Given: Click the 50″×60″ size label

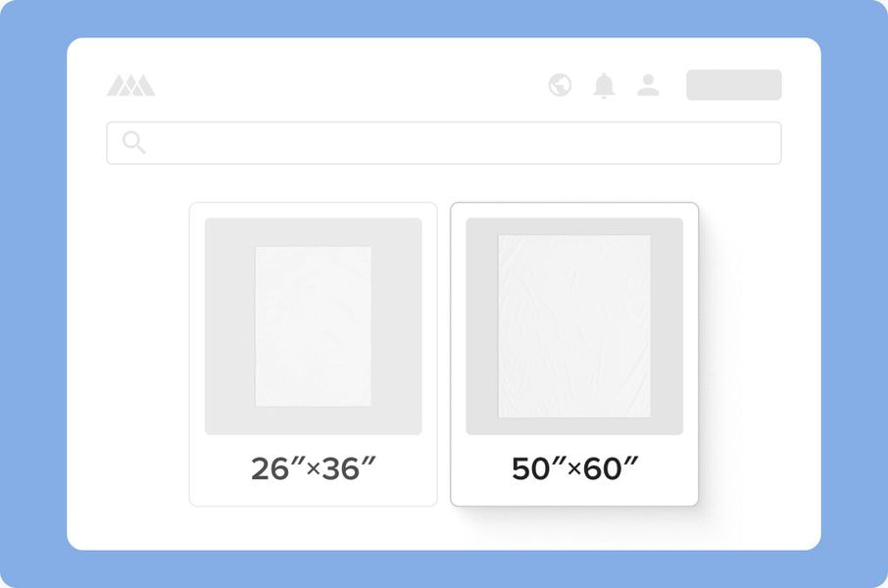Looking at the screenshot, I should click(x=574, y=468).
